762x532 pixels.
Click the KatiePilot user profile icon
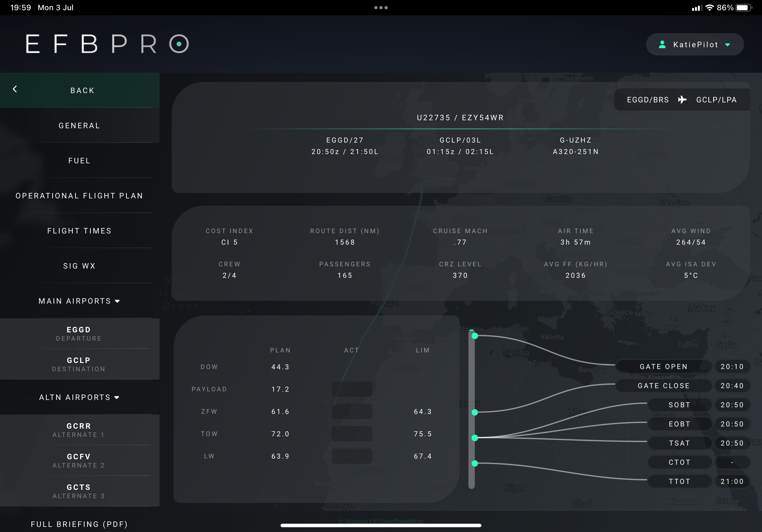coord(663,44)
